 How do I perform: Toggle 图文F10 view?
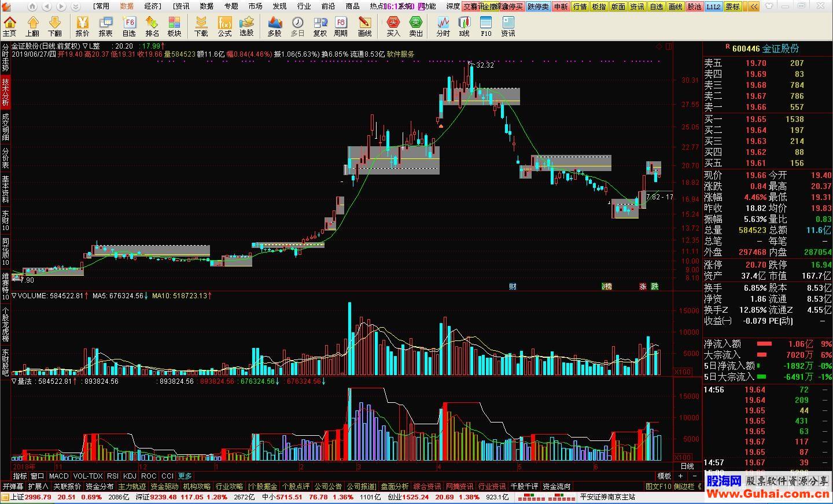click(658, 486)
